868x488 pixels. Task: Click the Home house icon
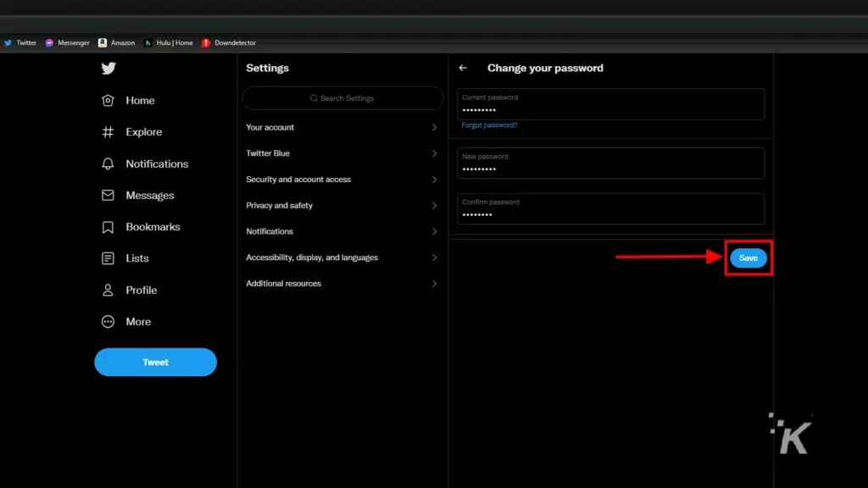[x=108, y=100]
